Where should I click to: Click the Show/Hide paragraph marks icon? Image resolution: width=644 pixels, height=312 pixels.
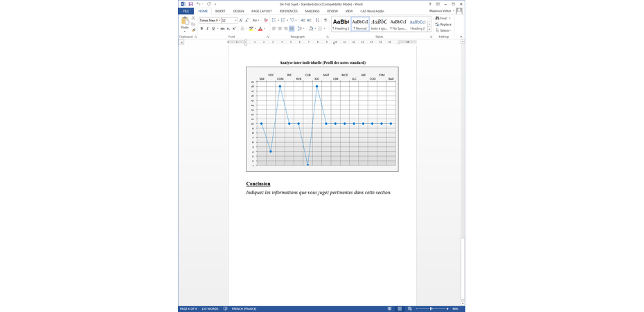pos(325,20)
